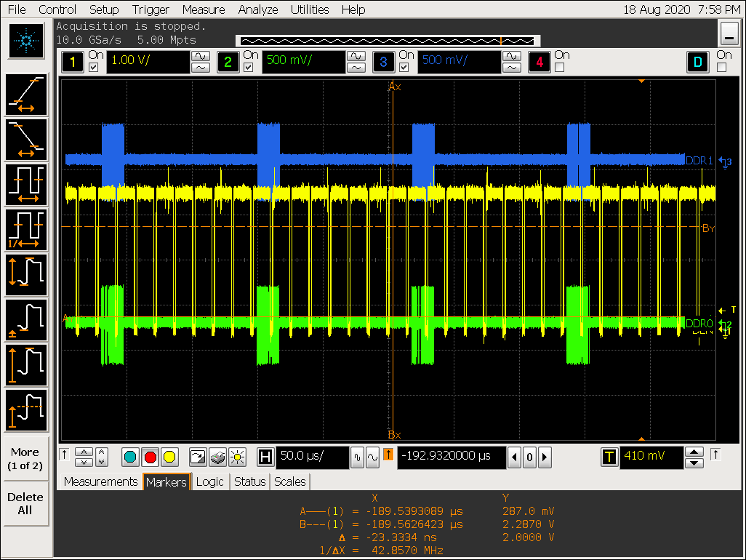Enable digital channels On checkbox
Viewport: 746px width, 560px height.
(722, 68)
